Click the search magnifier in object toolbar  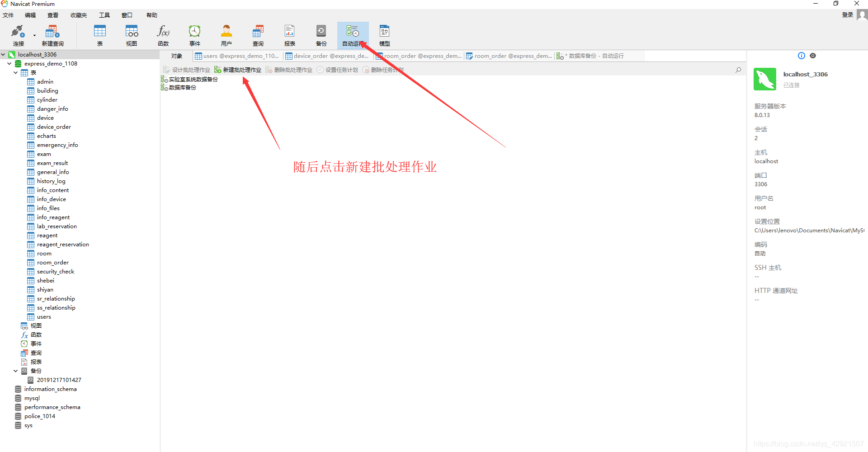coord(738,70)
